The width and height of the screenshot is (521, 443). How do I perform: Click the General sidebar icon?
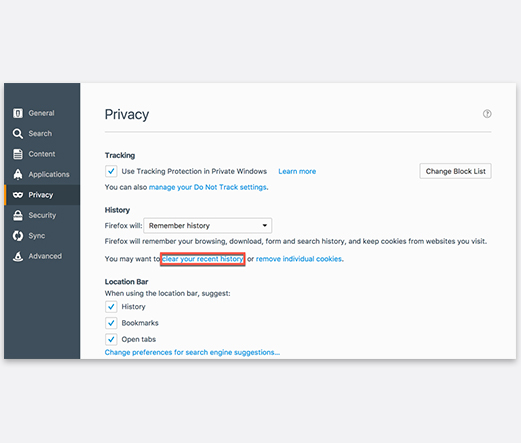(18, 113)
